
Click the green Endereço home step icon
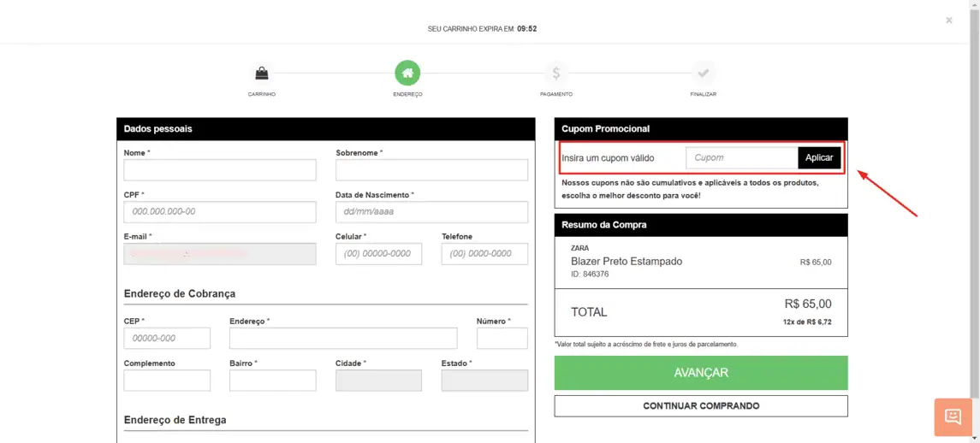tap(407, 74)
